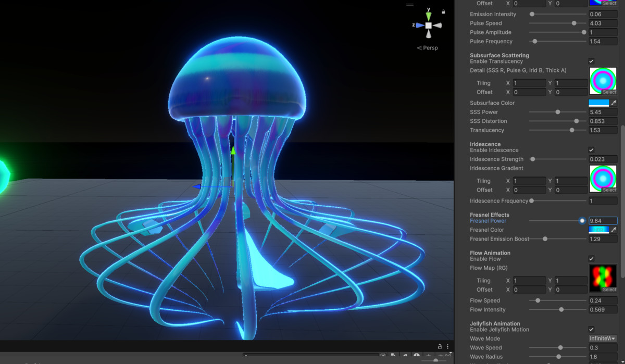Click the gray right-hand cone of the orientation gizmo
Viewport: 625px width, 364px height.
pos(438,25)
